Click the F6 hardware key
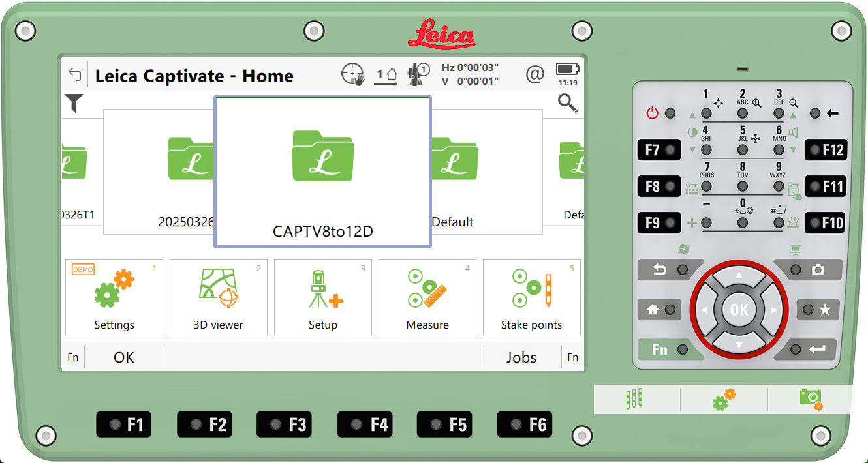The height and width of the screenshot is (463, 868). pos(525,425)
